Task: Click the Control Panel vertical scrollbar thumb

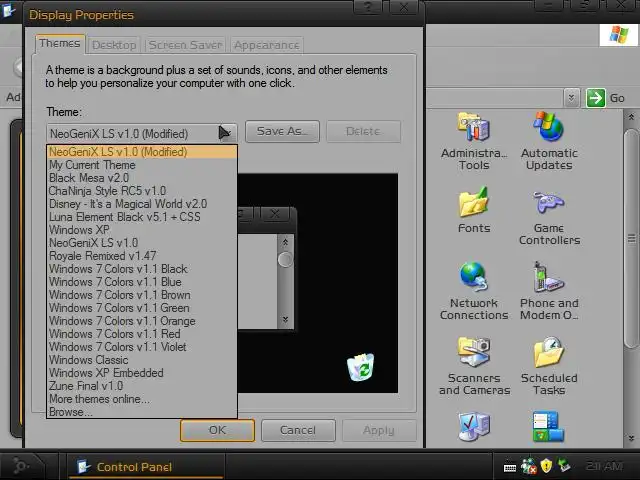Action: click(x=631, y=238)
